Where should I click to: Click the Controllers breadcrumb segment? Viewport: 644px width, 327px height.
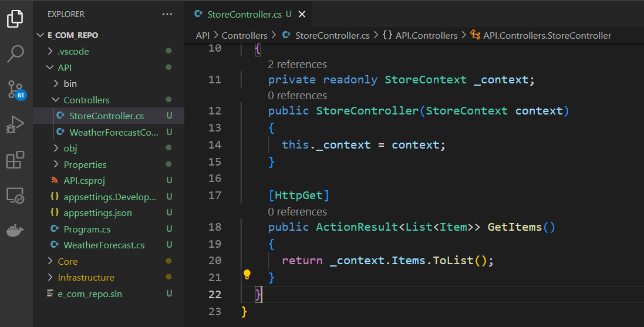click(x=244, y=36)
